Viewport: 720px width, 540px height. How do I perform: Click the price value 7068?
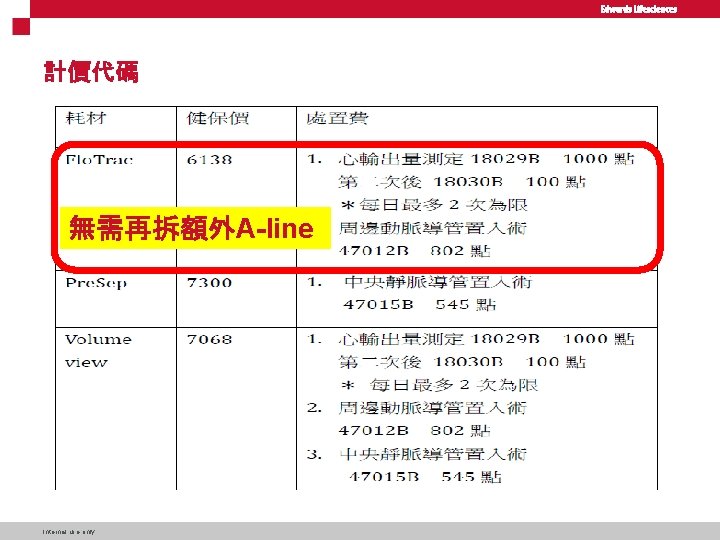coord(209,339)
